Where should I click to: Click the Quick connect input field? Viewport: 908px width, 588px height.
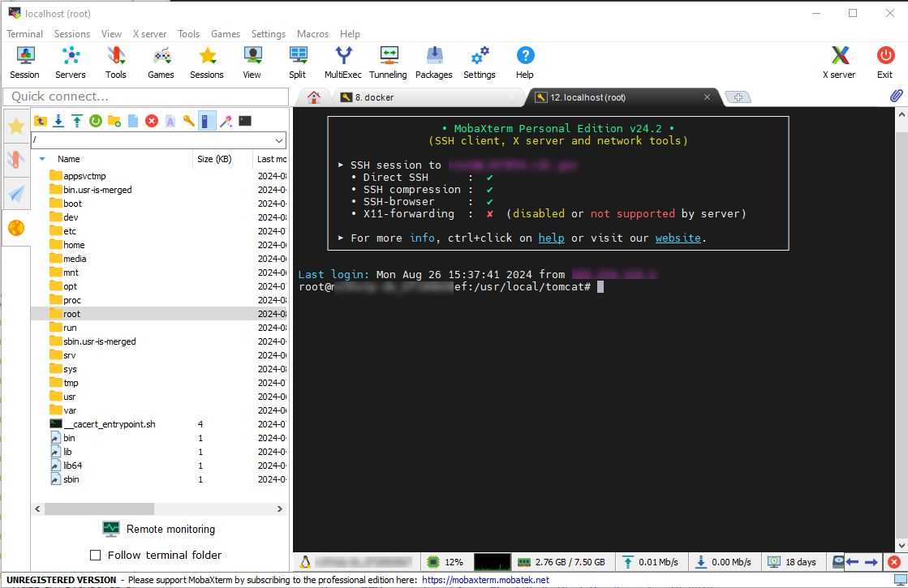click(x=146, y=96)
